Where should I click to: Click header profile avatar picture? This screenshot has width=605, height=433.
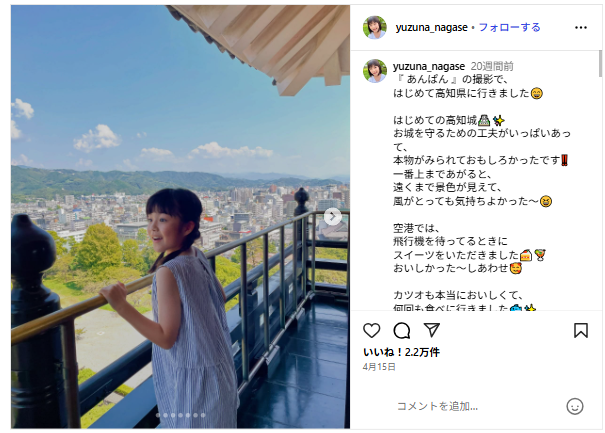point(375,27)
